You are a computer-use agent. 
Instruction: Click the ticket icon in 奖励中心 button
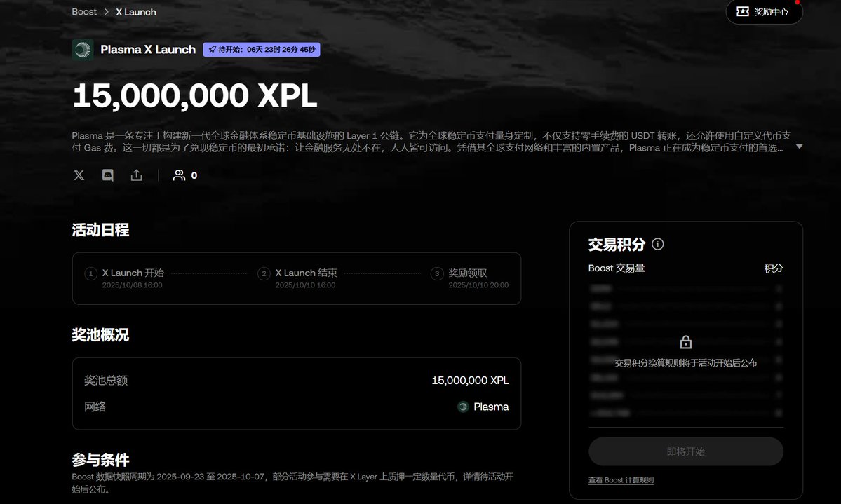[743, 11]
